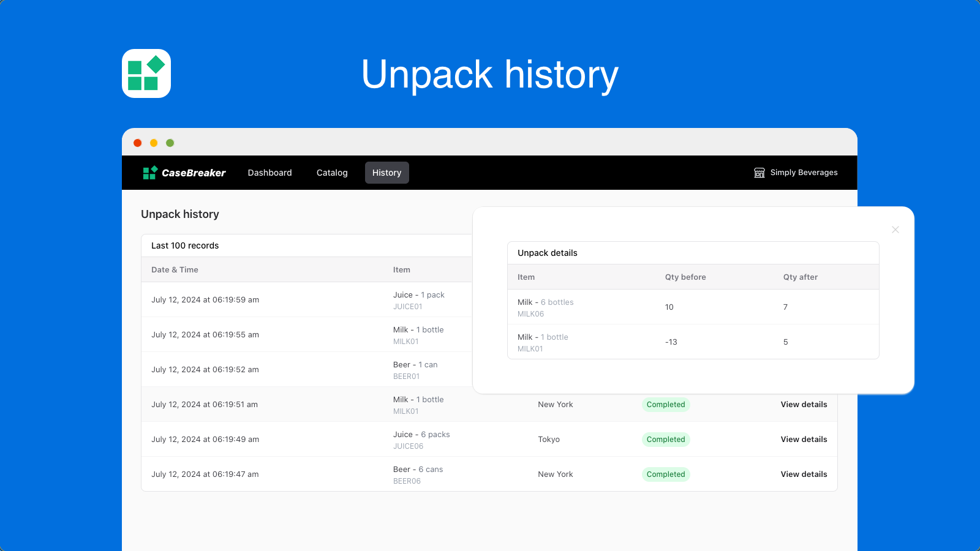
Task: Click Qty after value 7
Action: click(786, 307)
